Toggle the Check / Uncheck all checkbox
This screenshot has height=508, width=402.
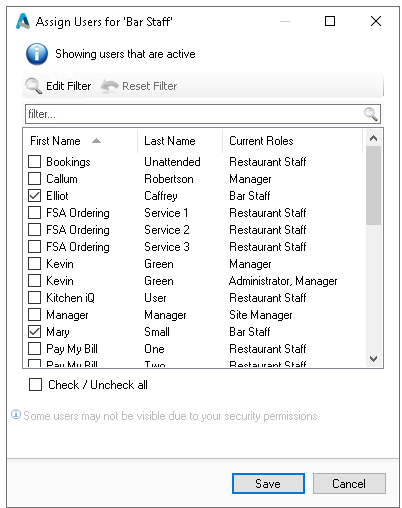coord(35,384)
